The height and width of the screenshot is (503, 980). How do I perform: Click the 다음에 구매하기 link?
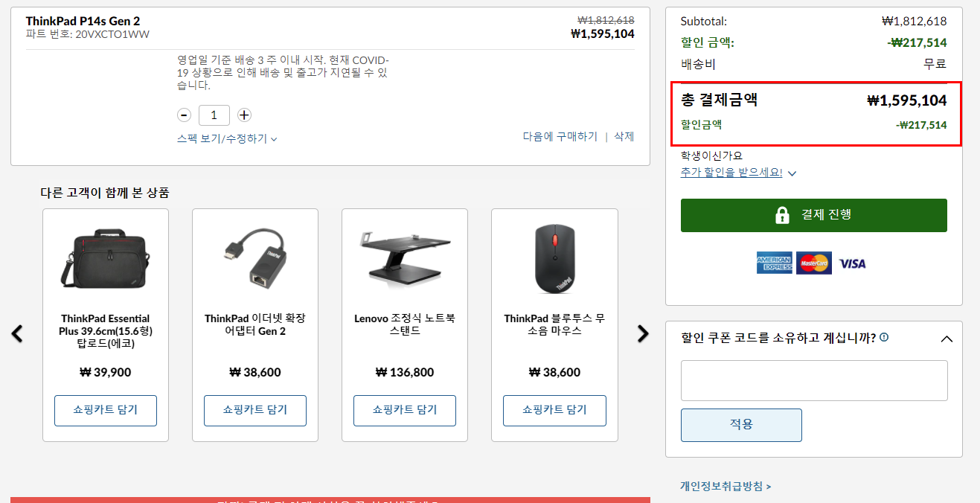560,137
